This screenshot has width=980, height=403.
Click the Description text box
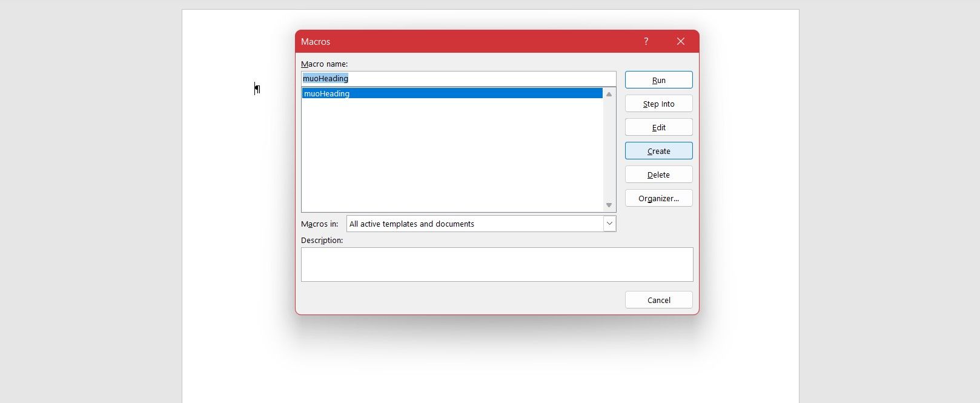497,264
